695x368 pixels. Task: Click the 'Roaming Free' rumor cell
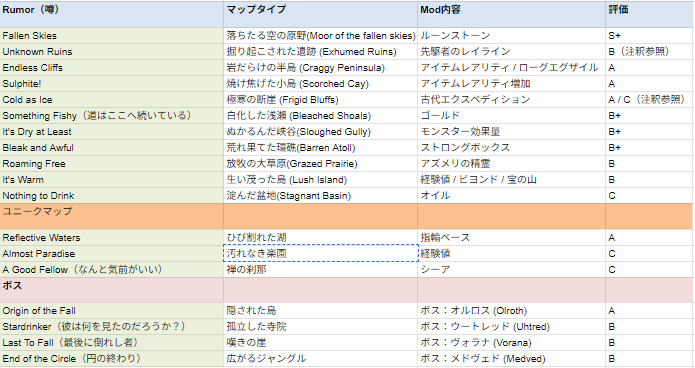(112, 164)
